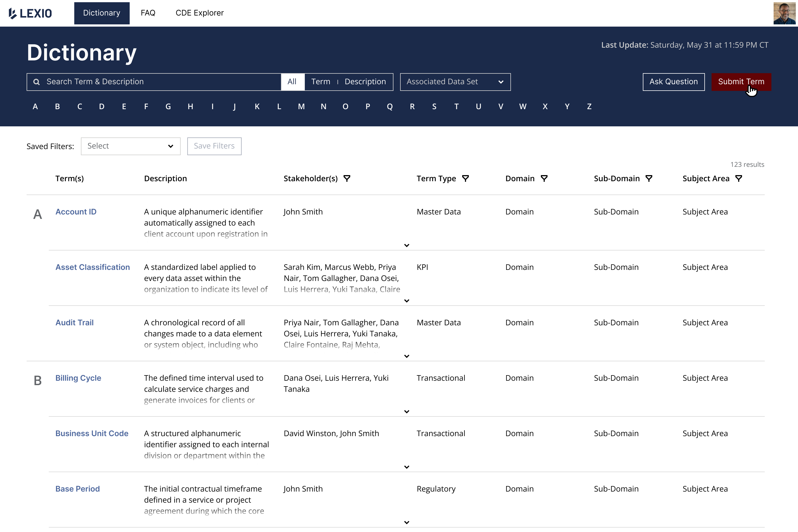Screen dimensions: 798x532
Task: Jump to letter S in alphabet bar
Action: tap(434, 106)
